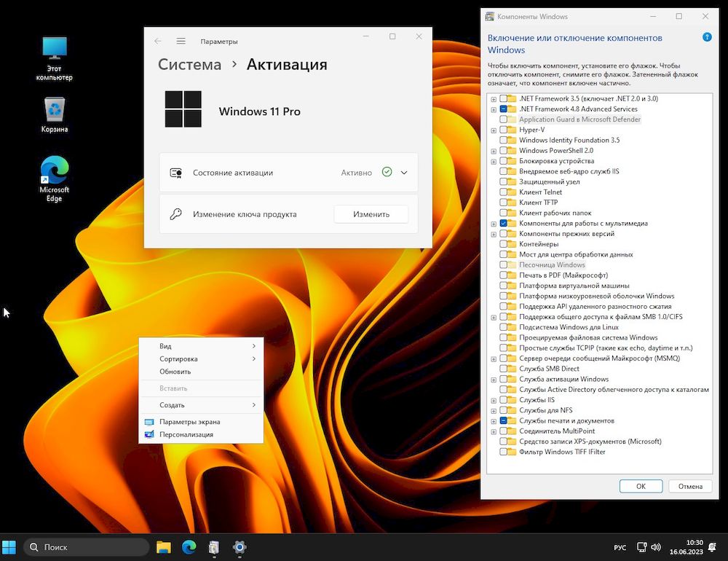
Task: Click the Изменить button for product key
Action: pos(371,213)
